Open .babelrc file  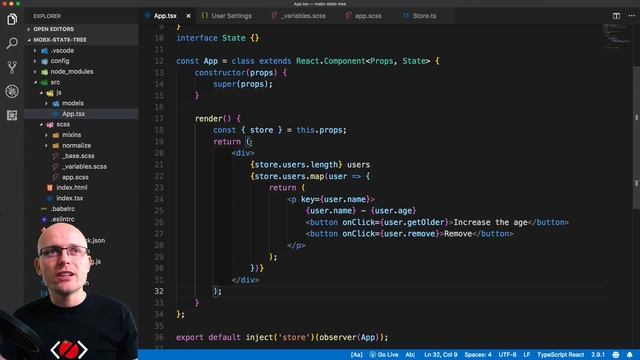point(62,209)
